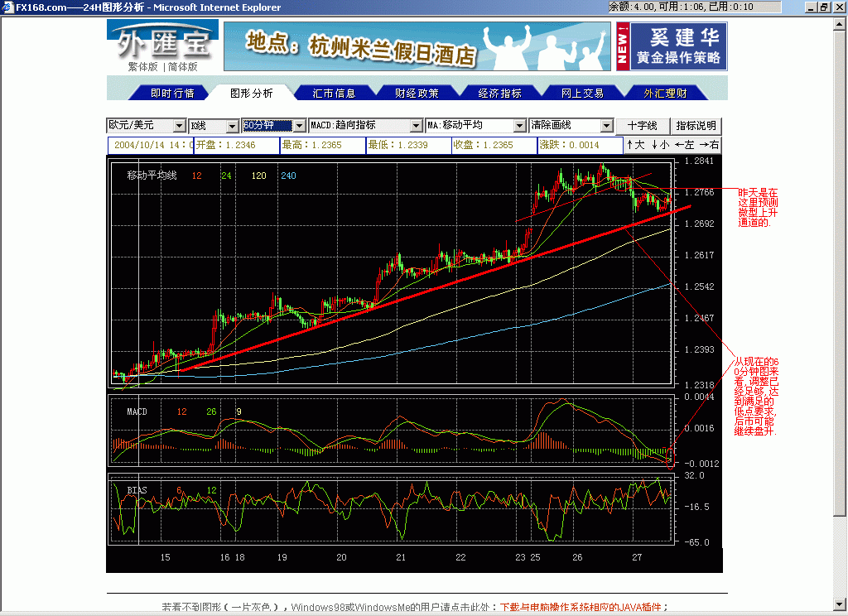
Task: Click the scrollbar down arrow
Action: [840, 604]
